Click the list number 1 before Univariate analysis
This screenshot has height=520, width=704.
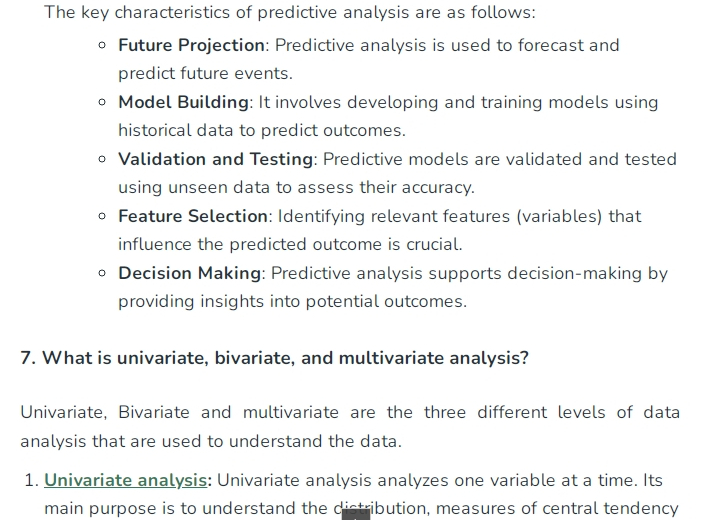32,480
